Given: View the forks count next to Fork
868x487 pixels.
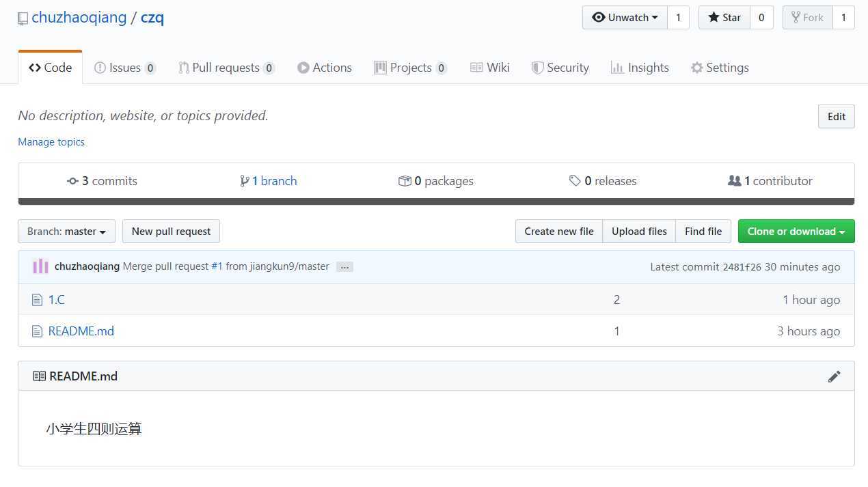Looking at the screenshot, I should [843, 18].
